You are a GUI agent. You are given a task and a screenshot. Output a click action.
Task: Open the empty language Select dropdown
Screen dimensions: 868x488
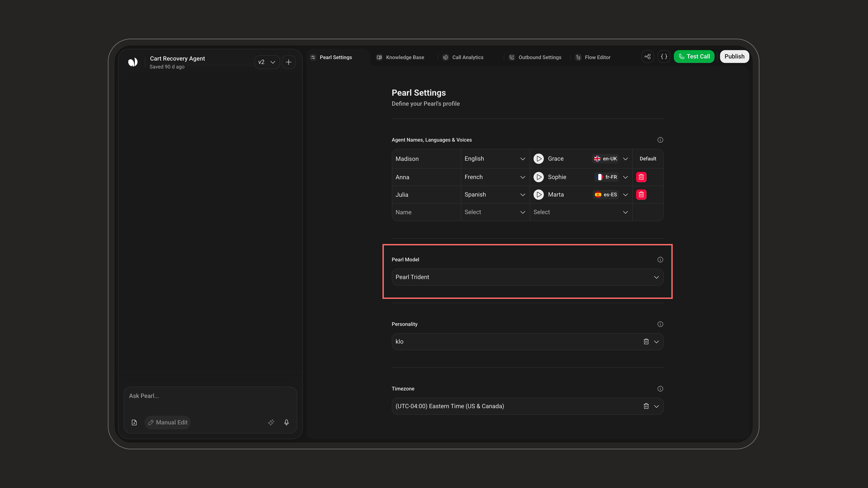(x=495, y=212)
